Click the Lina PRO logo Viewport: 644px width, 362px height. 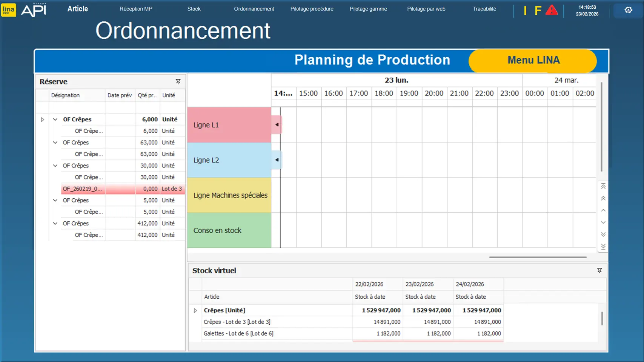8,10
